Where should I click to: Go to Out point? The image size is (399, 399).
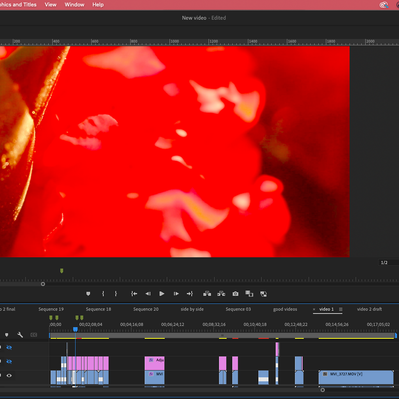190,294
